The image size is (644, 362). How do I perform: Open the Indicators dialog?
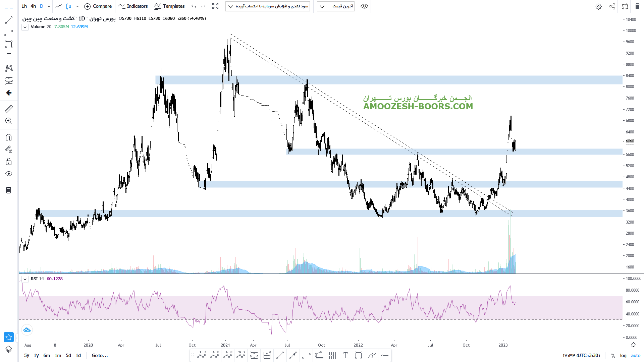tap(133, 6)
